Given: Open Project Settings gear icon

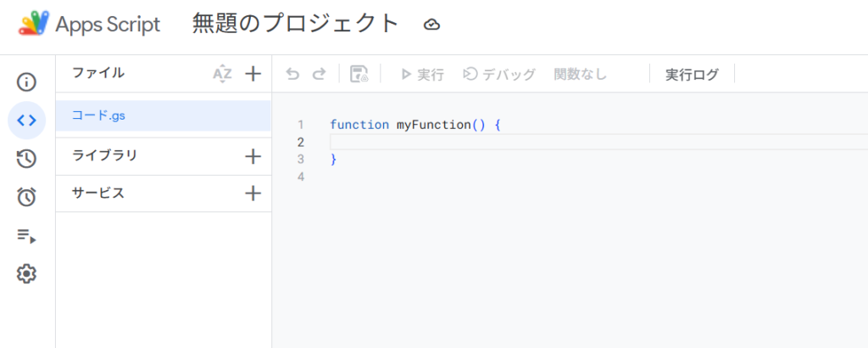Looking at the screenshot, I should tap(26, 273).
